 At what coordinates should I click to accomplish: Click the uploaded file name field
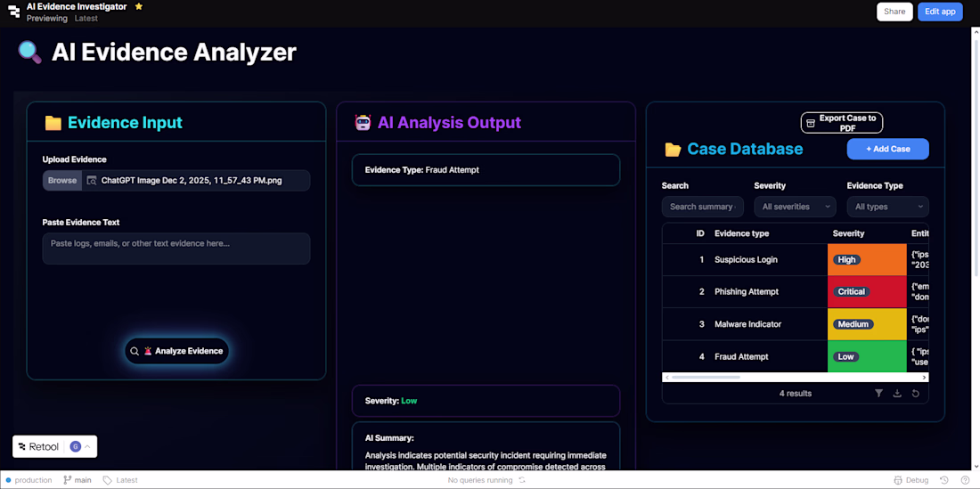pos(196,181)
